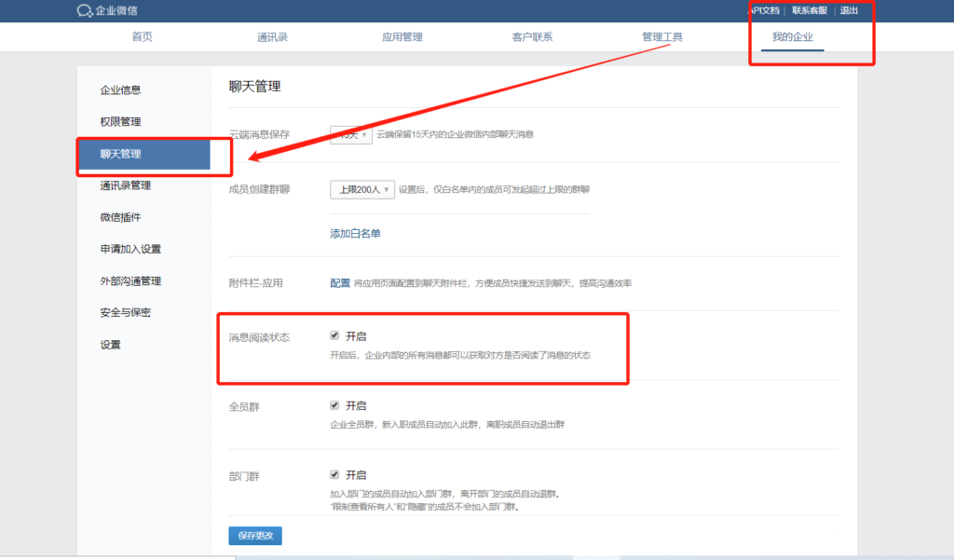The width and height of the screenshot is (954, 560).
Task: Open the 上限200人 group limit dropdown
Action: click(x=361, y=190)
